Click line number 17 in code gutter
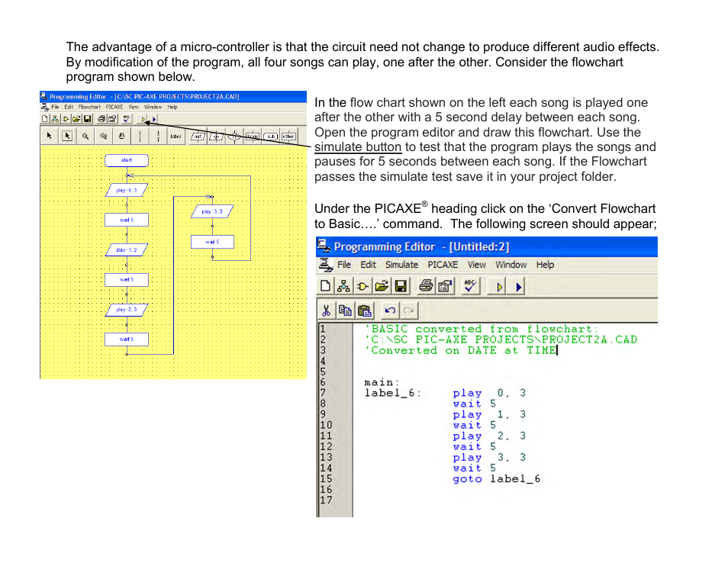 coord(326,500)
